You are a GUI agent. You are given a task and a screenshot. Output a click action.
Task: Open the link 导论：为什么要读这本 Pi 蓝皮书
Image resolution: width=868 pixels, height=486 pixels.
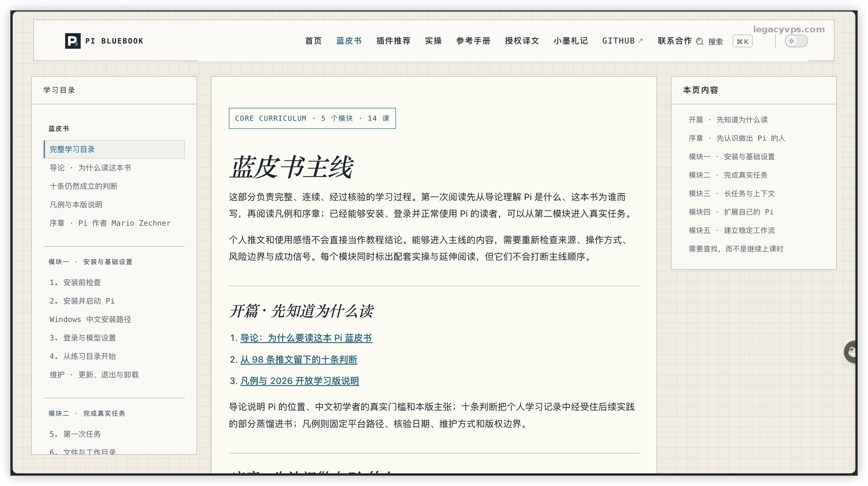pyautogui.click(x=306, y=338)
